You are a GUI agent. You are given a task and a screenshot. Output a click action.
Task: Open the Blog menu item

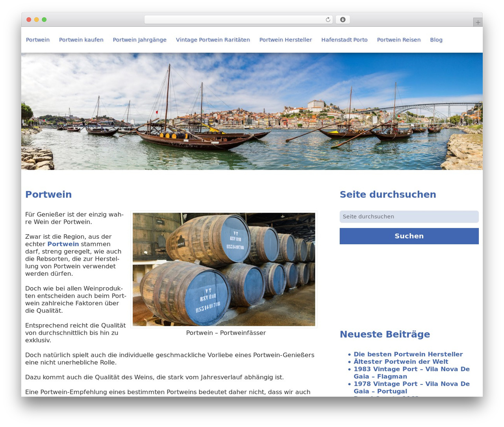[x=436, y=40]
